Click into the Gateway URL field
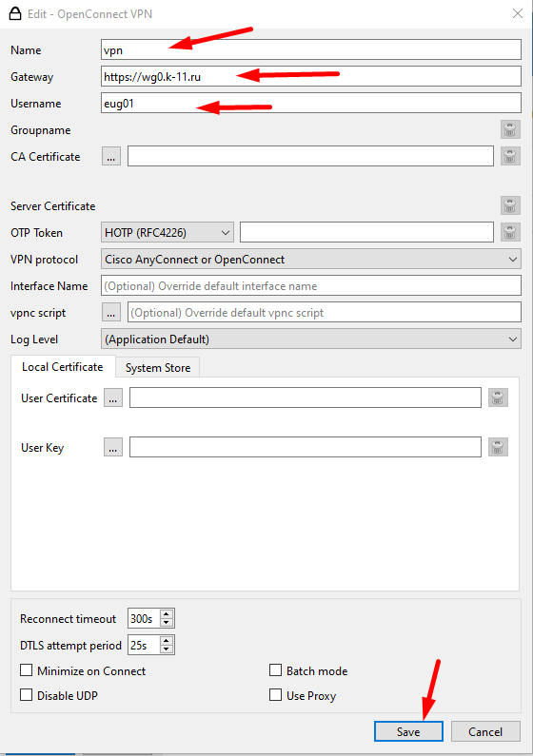The height and width of the screenshot is (756, 533). (x=311, y=76)
